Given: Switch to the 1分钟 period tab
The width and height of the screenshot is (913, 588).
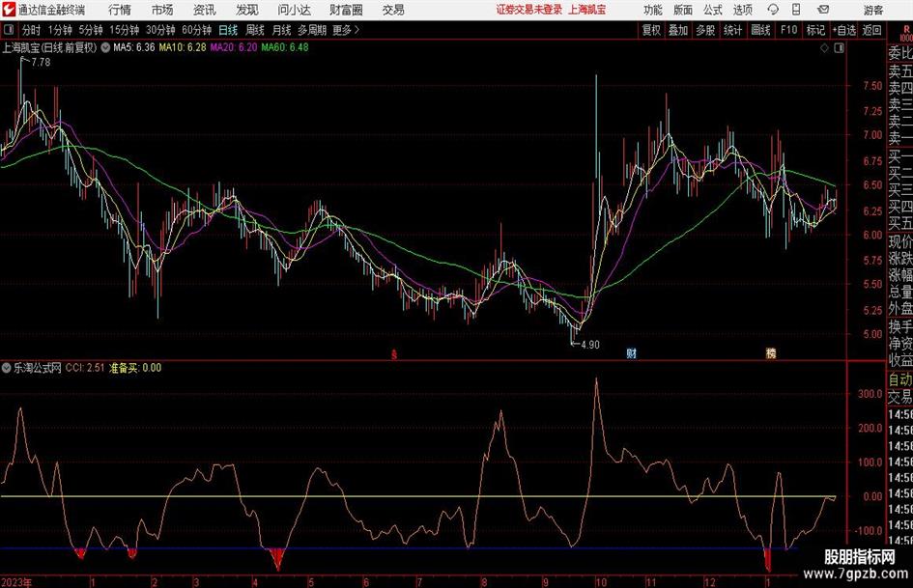Looking at the screenshot, I should click(x=60, y=30).
